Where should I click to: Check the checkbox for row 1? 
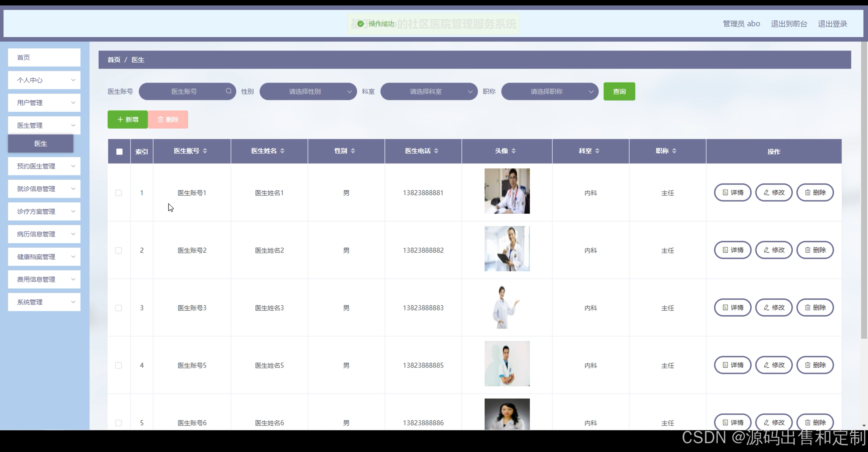tap(118, 193)
